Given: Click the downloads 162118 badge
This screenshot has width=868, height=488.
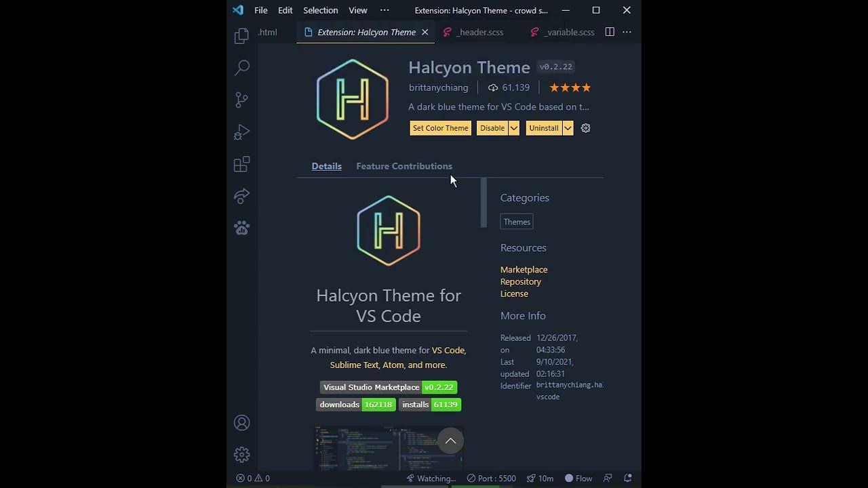Looking at the screenshot, I should (356, 405).
